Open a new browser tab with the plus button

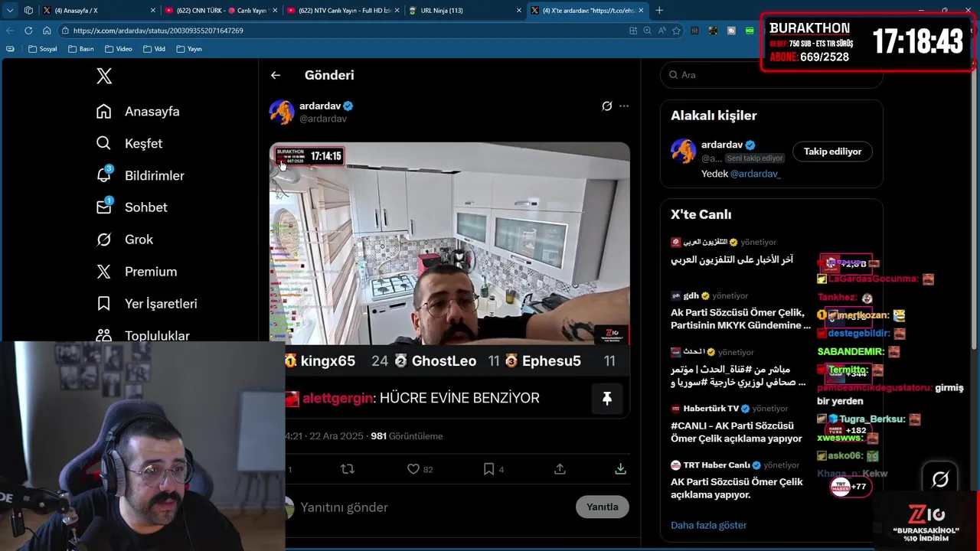pos(659,10)
